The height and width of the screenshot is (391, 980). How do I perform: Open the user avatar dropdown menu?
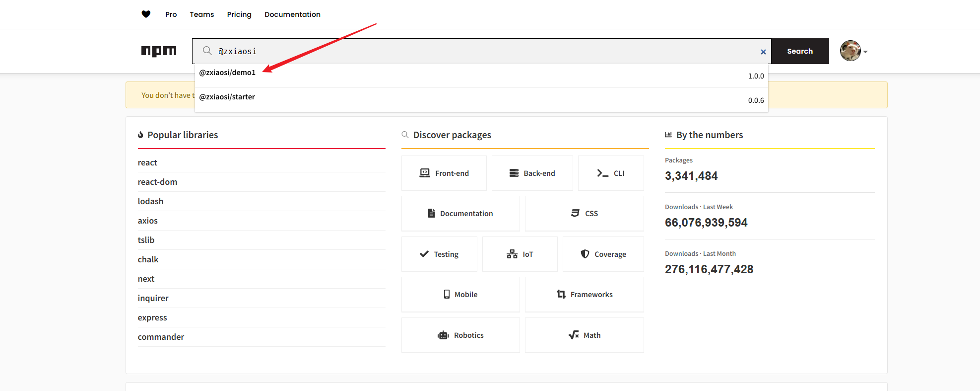point(853,51)
